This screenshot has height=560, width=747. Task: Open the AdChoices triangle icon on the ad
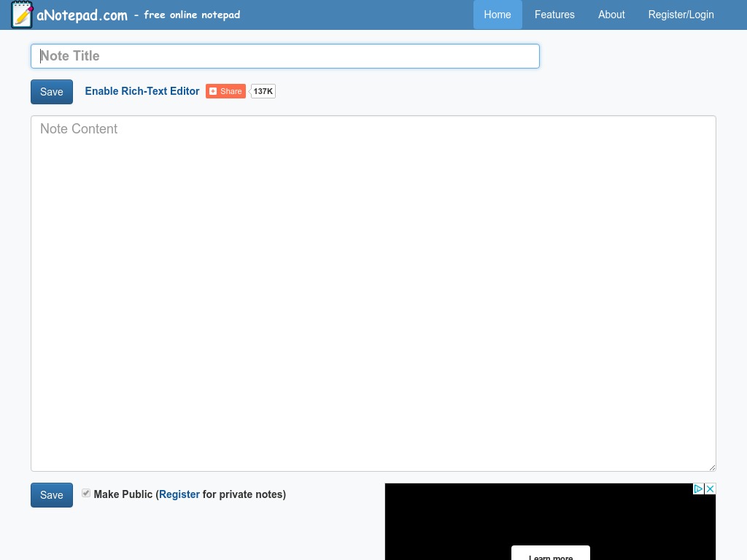pyautogui.click(x=698, y=489)
